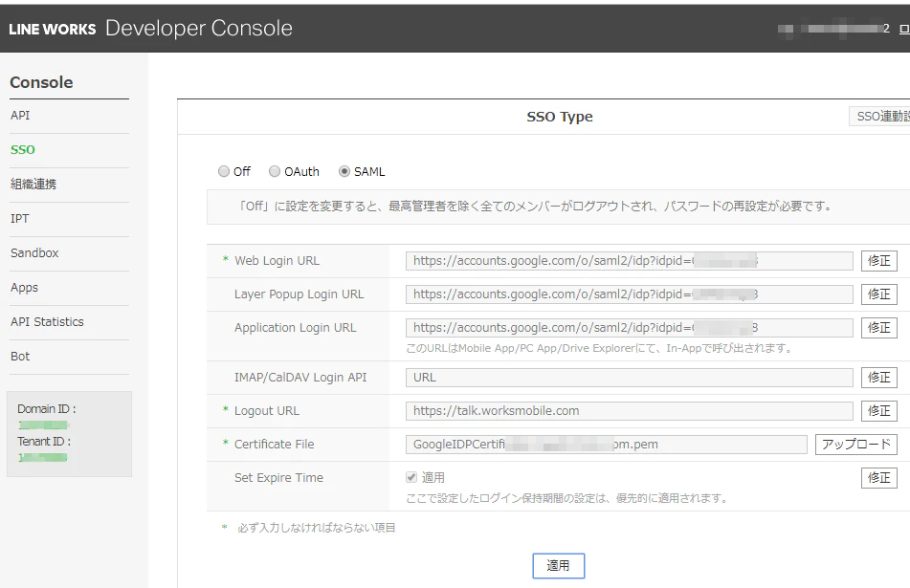Open the 組織連携 sidebar item
The width and height of the screenshot is (910, 588).
(33, 185)
